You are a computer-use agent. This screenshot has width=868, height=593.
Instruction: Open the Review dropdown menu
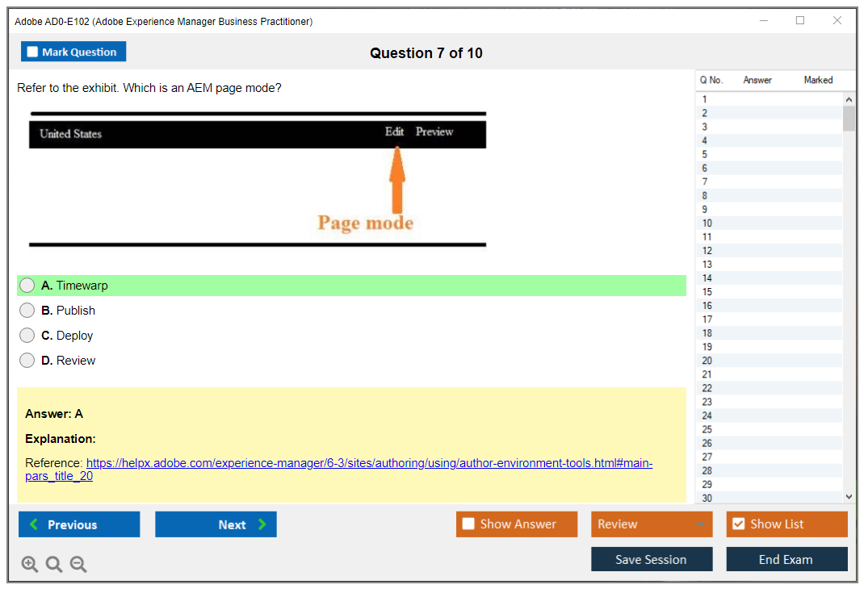click(651, 524)
